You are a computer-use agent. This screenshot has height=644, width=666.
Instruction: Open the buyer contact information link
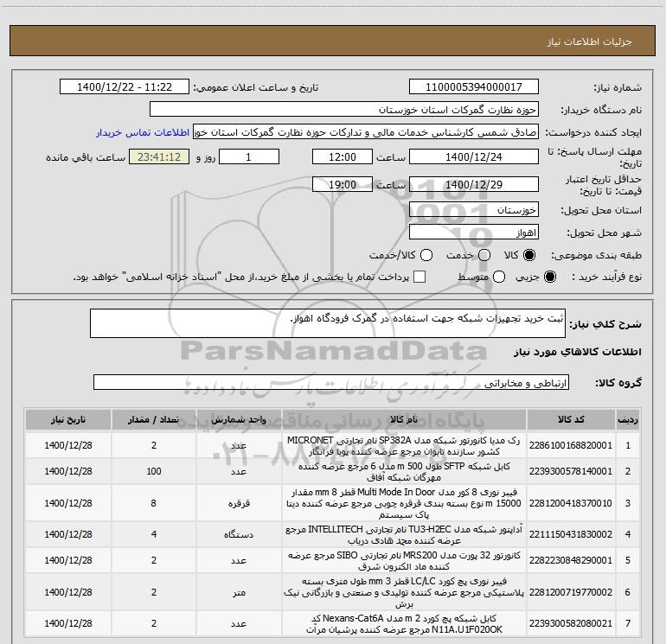143,132
